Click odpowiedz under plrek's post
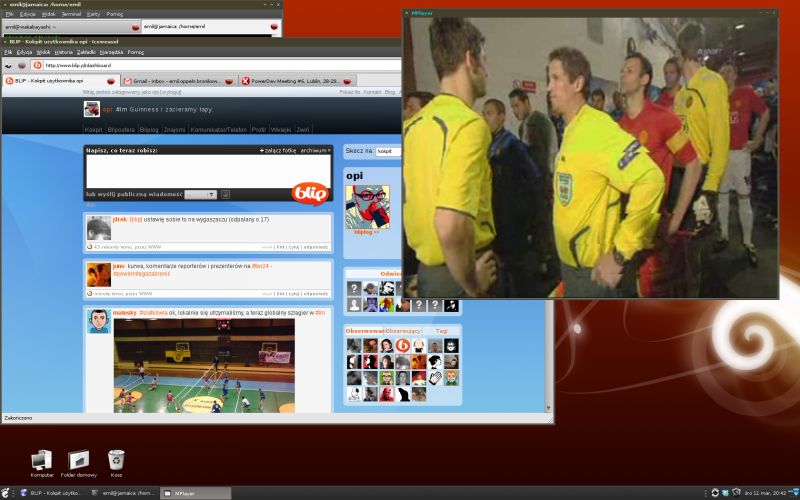The image size is (800, 500). pyautogui.click(x=316, y=247)
